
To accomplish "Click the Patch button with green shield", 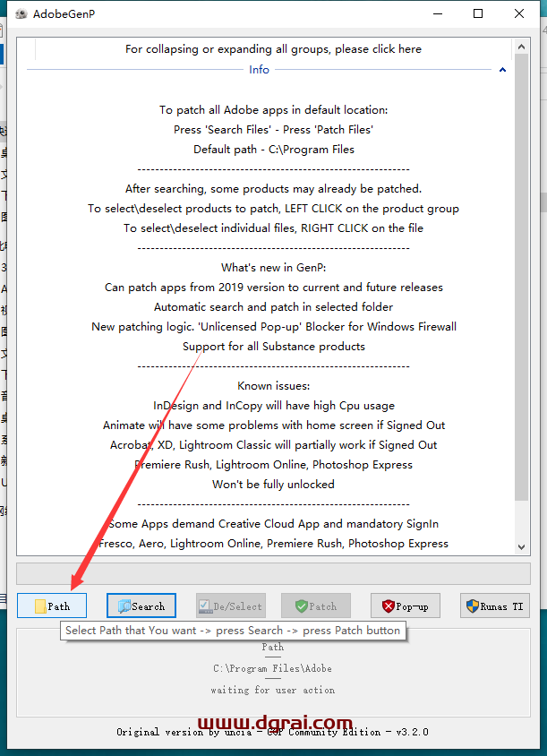I will tap(316, 606).
